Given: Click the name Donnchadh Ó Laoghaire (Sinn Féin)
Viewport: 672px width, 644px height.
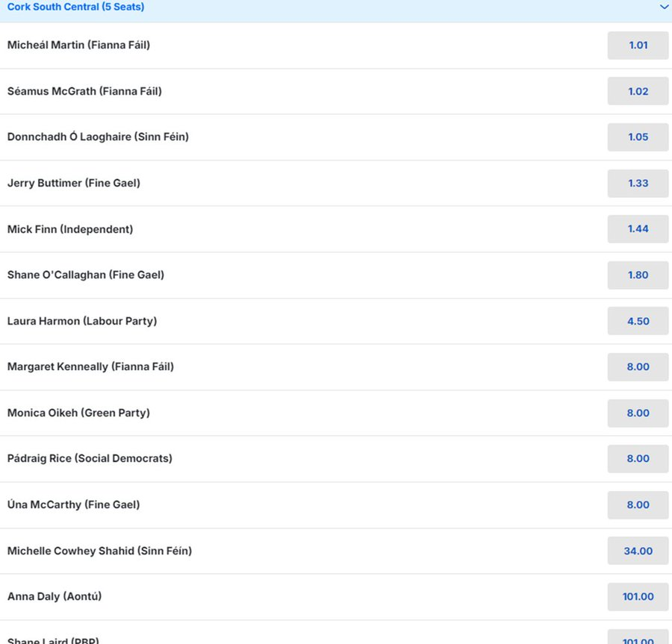Looking at the screenshot, I should tap(98, 137).
